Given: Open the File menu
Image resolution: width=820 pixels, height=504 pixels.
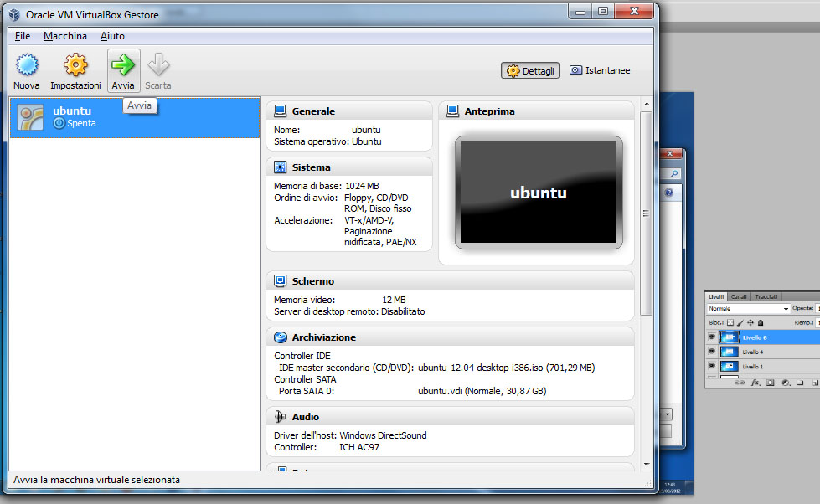Looking at the screenshot, I should click(x=23, y=36).
